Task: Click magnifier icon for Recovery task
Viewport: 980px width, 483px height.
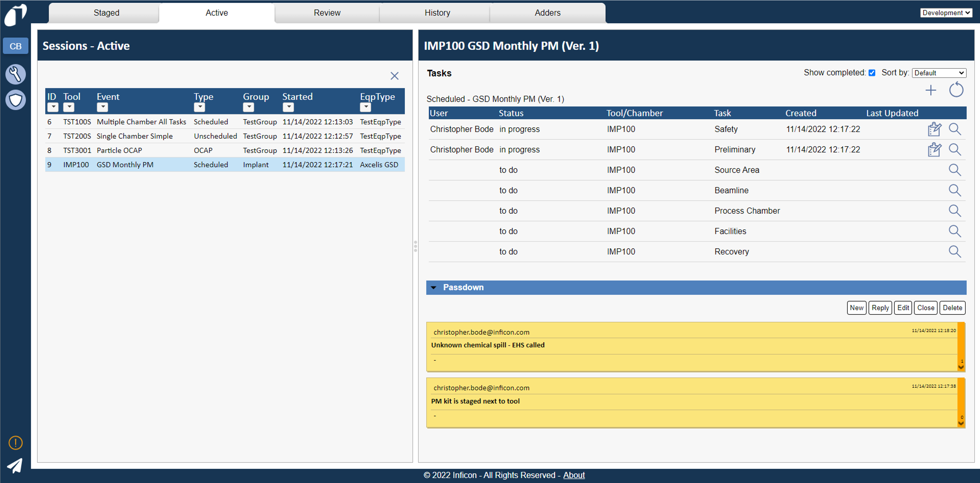Action: 955,251
